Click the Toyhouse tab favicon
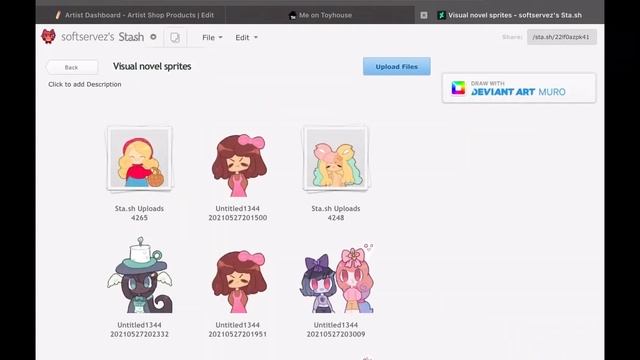The image size is (640, 360). click(292, 16)
